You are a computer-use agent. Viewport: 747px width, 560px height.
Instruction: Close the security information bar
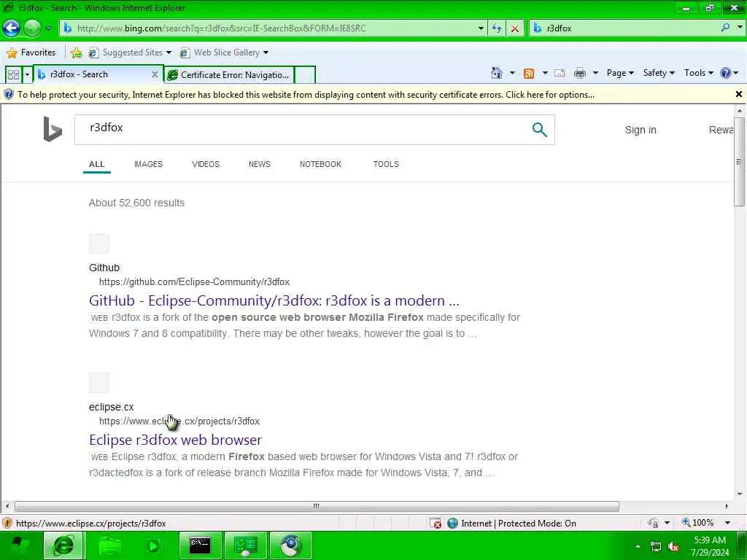(738, 94)
